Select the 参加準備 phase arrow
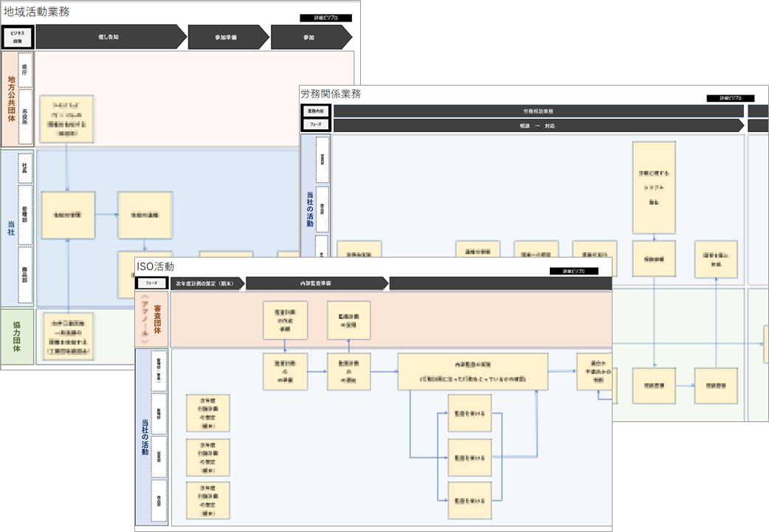This screenshot has height=532, width=769. pyautogui.click(x=227, y=37)
